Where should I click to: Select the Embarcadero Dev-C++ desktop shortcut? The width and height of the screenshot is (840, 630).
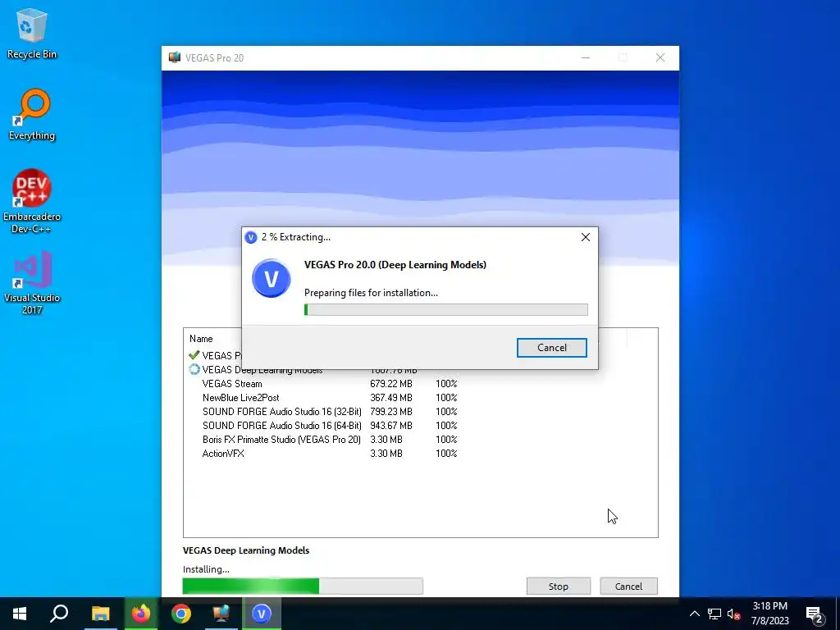pyautogui.click(x=32, y=201)
